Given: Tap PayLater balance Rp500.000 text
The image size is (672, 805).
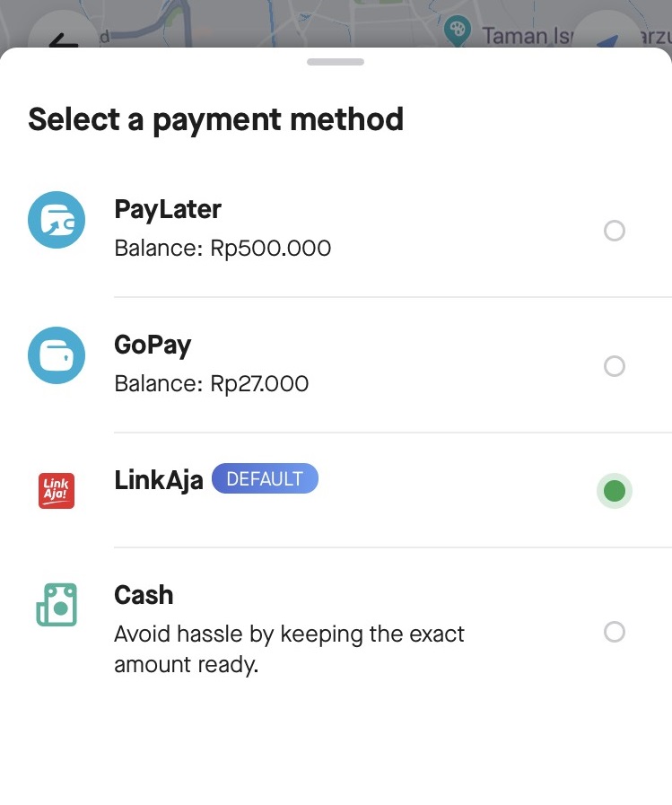Looking at the screenshot, I should point(223,248).
